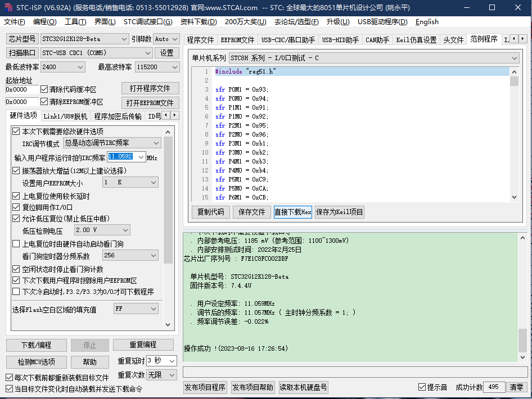Open STC调试接口(G) menu
This screenshot has height=399, width=532.
click(148, 22)
